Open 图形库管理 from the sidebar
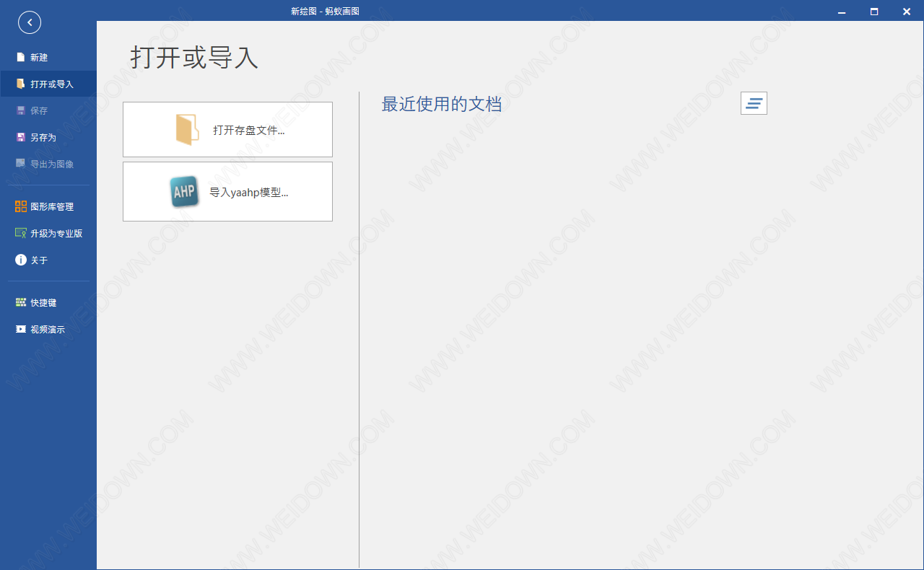924x570 pixels. pyautogui.click(x=48, y=206)
